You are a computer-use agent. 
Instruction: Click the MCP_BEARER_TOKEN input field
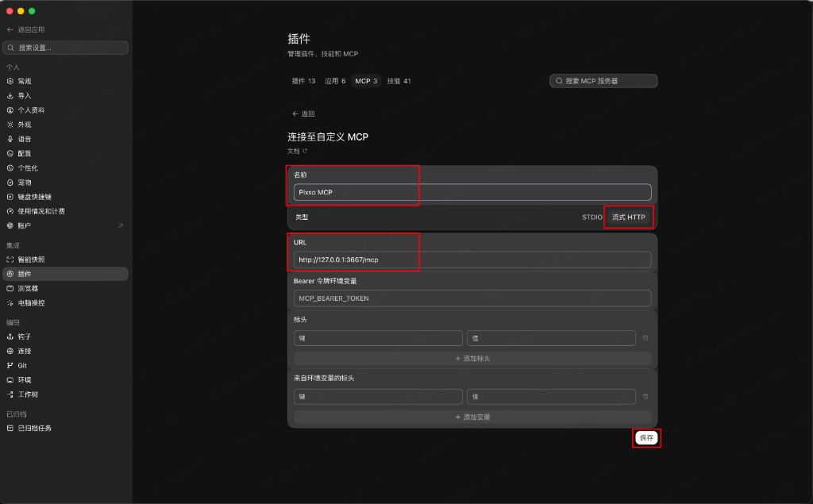[x=472, y=298]
